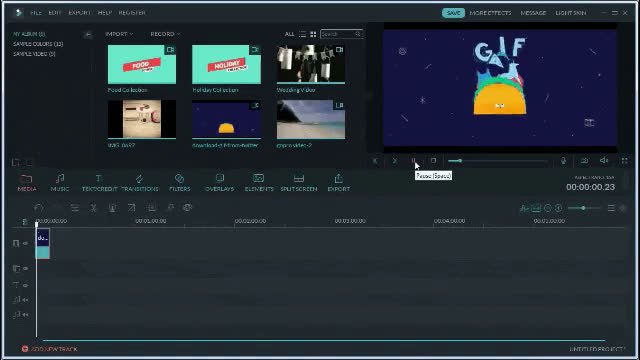Open the Export menu in menu bar
This screenshot has width=640, height=360.
pos(79,13)
